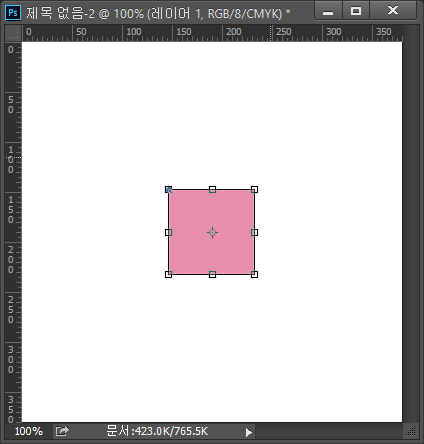Click the ruler origin corner box
The width and height of the screenshot is (424, 444).
coord(13,33)
